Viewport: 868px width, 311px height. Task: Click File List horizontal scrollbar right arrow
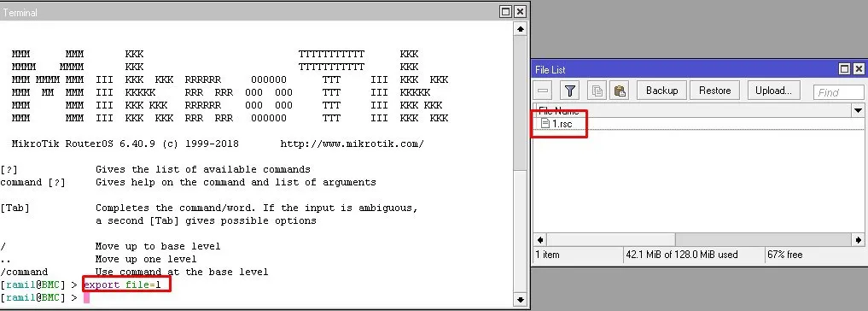tap(858, 240)
